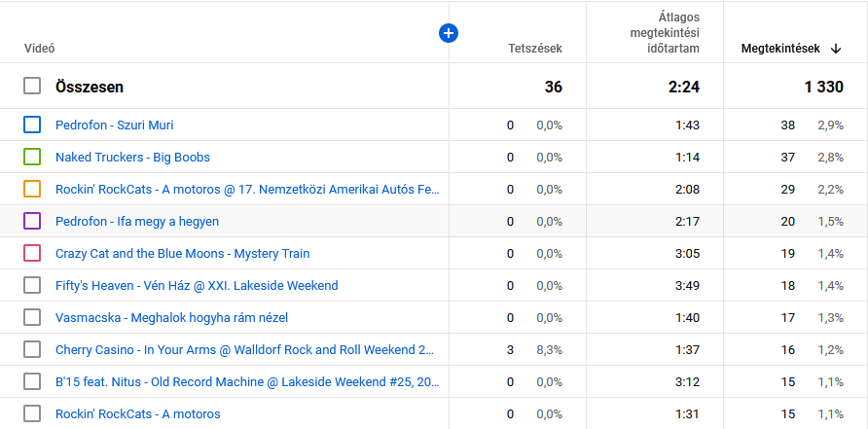Image resolution: width=868 pixels, height=429 pixels.
Task: Tick the Vasmacska video checkbox
Action: tap(32, 317)
